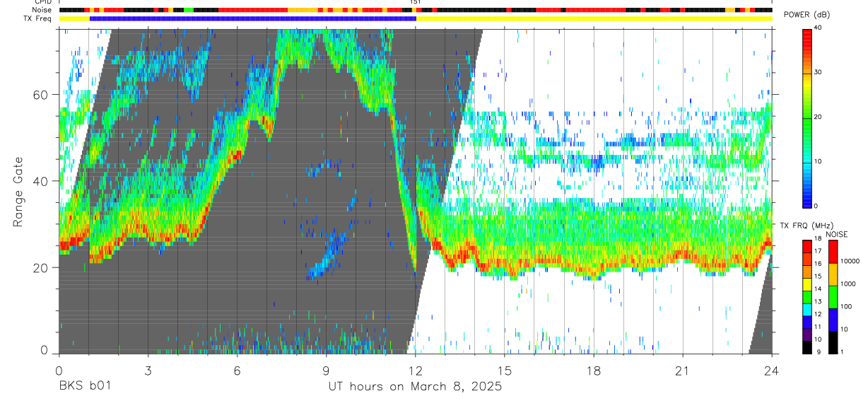
Task: Click the 17 value on TX FRQ scale
Action: (819, 251)
